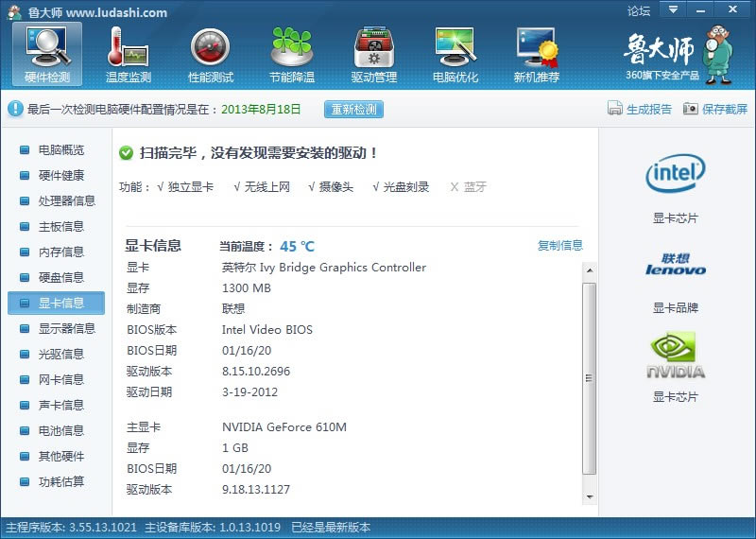Open 新机推荐 new PC recommendations

pyautogui.click(x=536, y=55)
